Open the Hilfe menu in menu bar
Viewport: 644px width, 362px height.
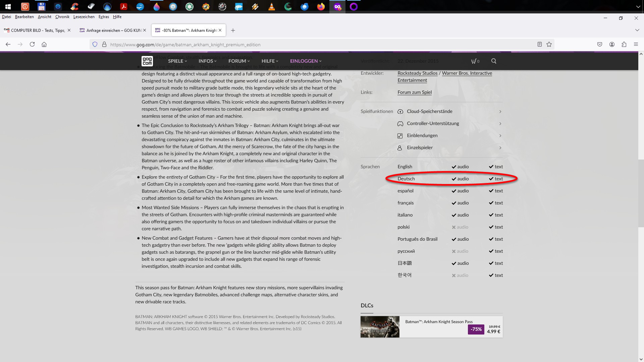pyautogui.click(x=117, y=17)
